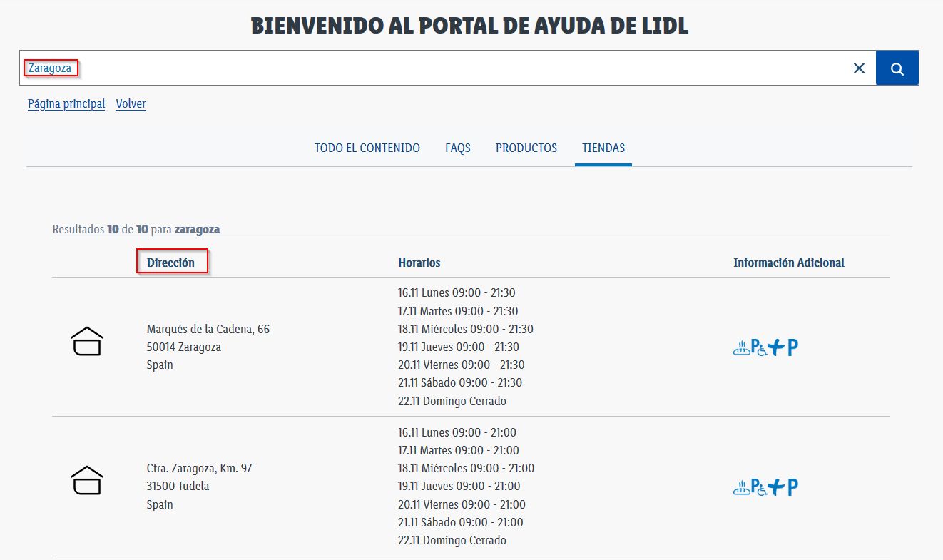The image size is (943, 560).
Task: Click store icon for Ctra. Zaragoza Tudela
Action: 87,480
